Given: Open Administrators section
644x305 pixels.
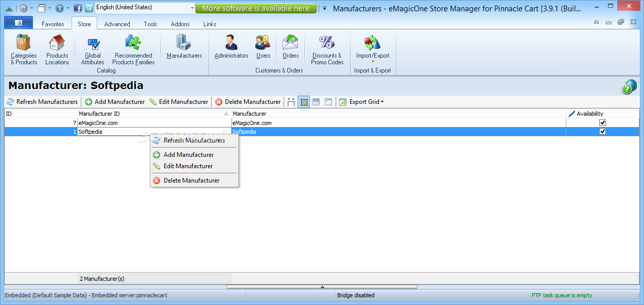Looking at the screenshot, I should click(x=231, y=47).
